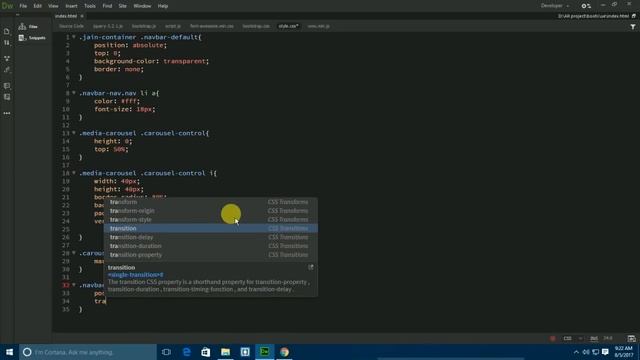Click the related files filter icon
The image size is (640, 360).
pyautogui.click(x=633, y=27)
